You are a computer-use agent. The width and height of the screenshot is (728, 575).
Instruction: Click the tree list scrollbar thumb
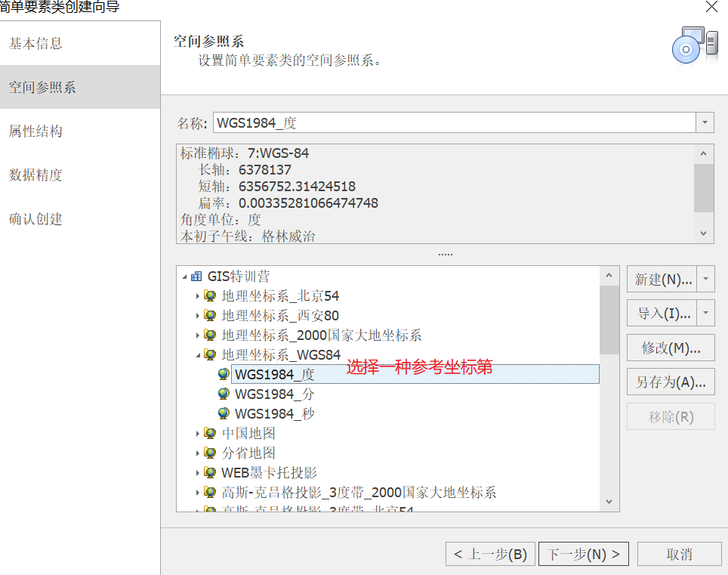[x=609, y=320]
